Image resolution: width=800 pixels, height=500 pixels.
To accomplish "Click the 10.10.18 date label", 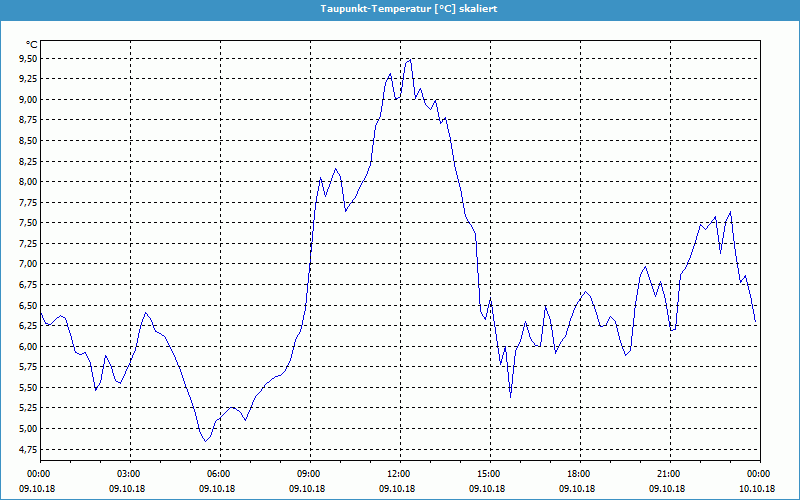I will coord(757,488).
